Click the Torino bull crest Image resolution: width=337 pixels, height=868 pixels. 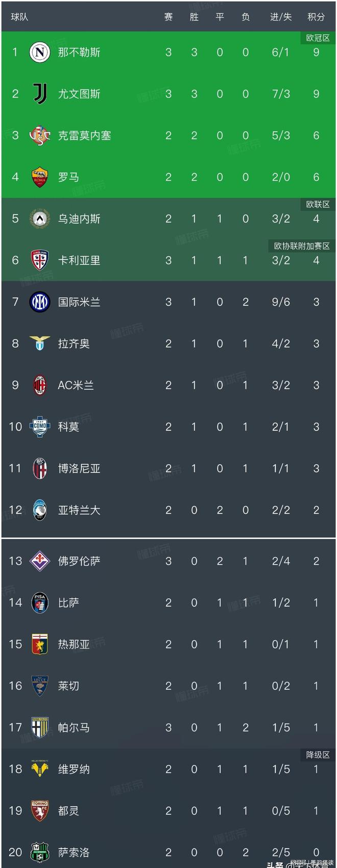click(x=40, y=811)
